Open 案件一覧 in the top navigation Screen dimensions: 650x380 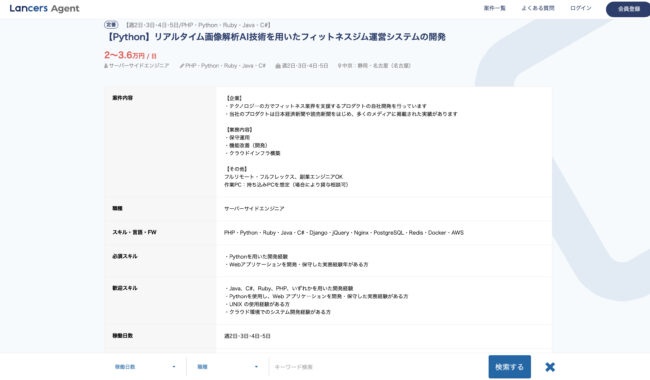coord(495,8)
